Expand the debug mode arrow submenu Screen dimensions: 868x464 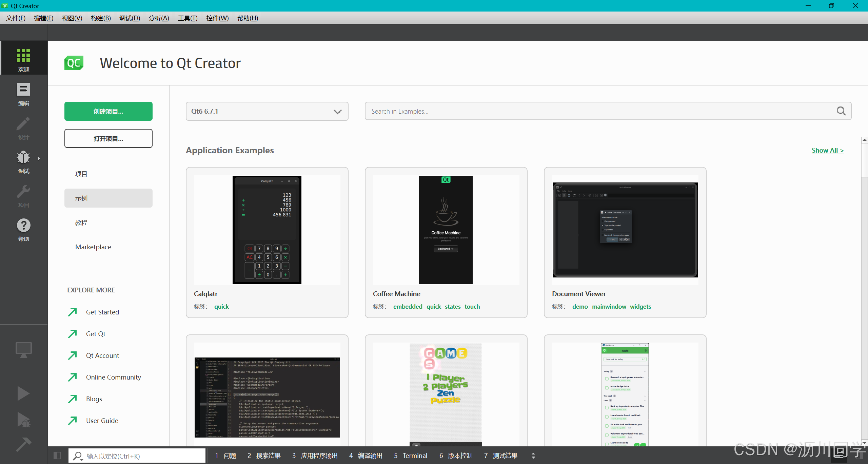pyautogui.click(x=39, y=158)
